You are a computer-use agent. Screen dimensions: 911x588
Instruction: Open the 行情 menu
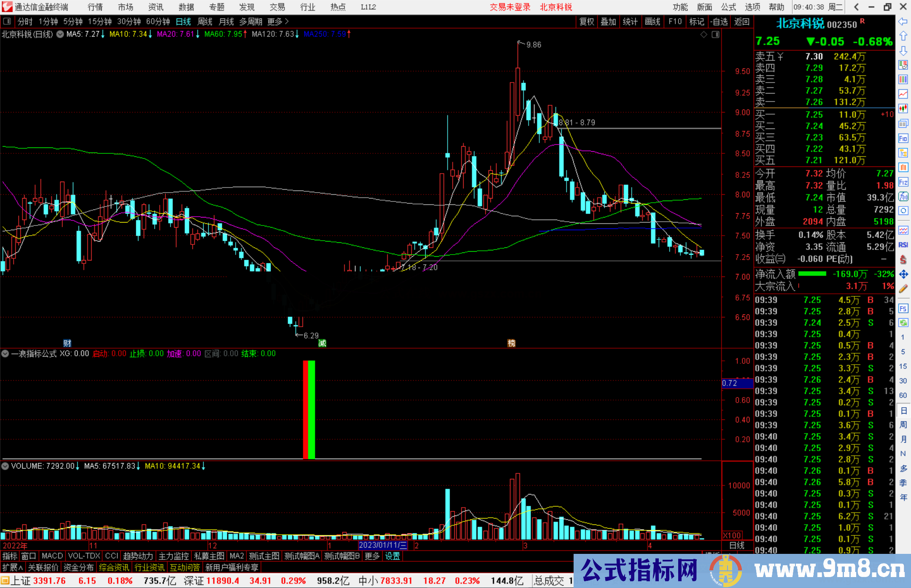pyautogui.click(x=95, y=7)
